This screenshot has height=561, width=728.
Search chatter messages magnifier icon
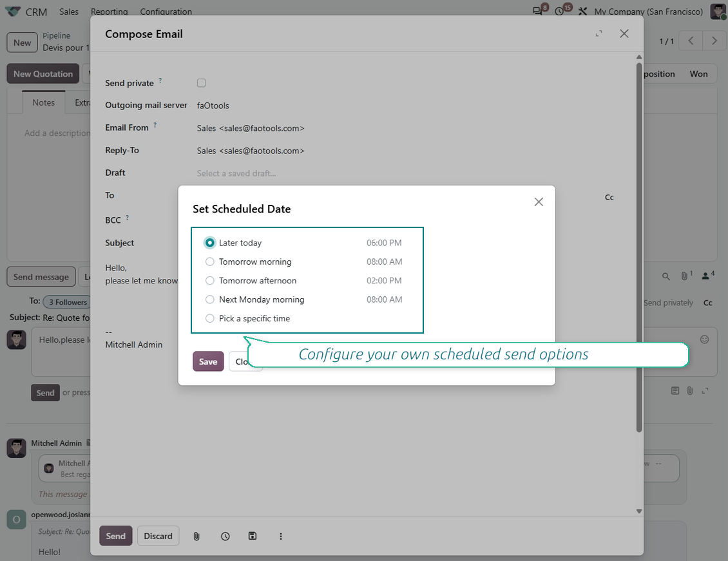point(666,276)
